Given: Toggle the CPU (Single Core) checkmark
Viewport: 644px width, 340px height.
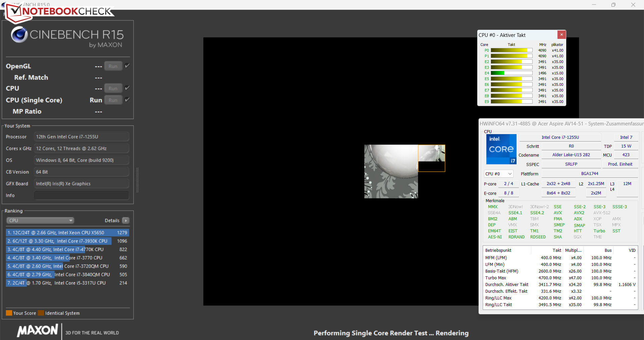Looking at the screenshot, I should click(127, 100).
